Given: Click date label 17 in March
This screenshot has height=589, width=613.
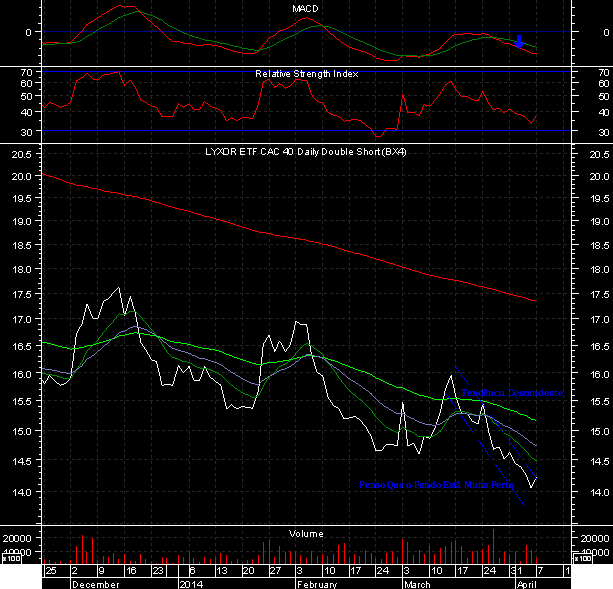Looking at the screenshot, I should [462, 571].
